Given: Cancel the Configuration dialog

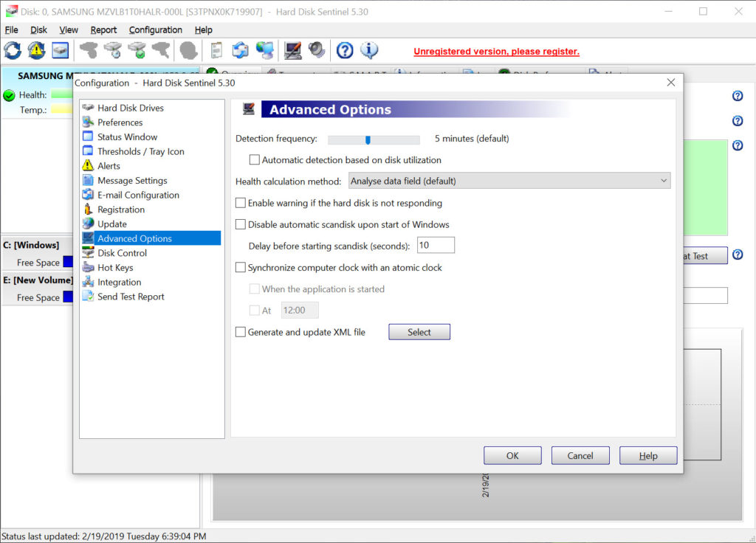Looking at the screenshot, I should (580, 455).
